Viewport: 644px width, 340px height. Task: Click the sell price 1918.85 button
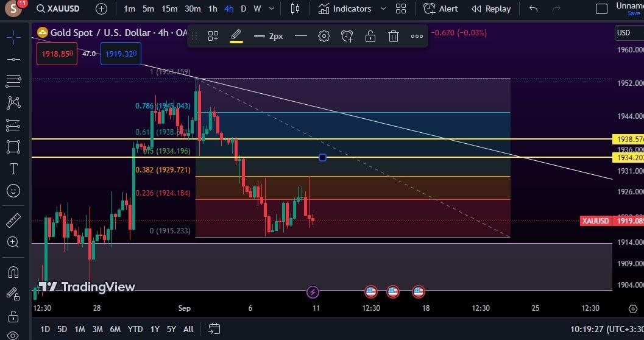pyautogui.click(x=57, y=54)
